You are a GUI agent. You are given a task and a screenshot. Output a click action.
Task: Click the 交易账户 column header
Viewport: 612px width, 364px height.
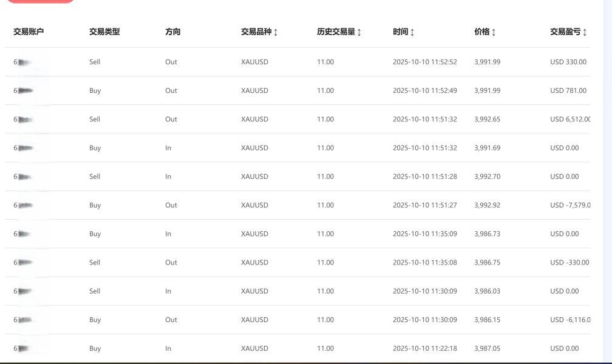(29, 32)
